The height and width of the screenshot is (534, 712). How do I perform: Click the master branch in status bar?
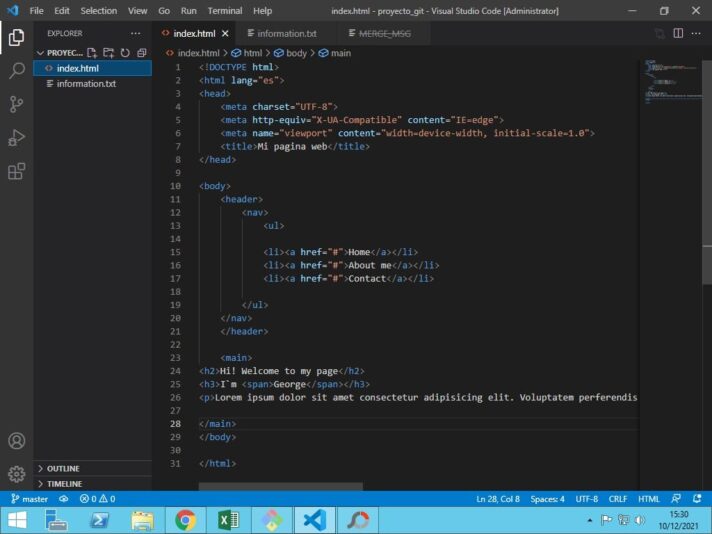coord(29,498)
